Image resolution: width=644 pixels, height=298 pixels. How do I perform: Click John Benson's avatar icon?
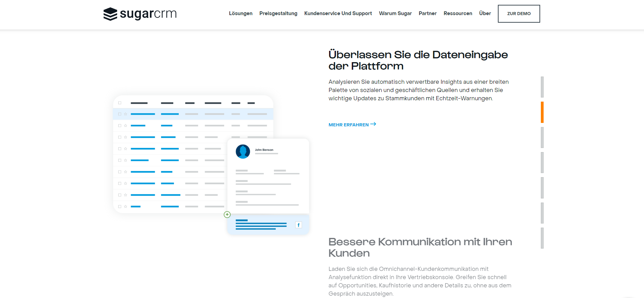[x=243, y=151]
